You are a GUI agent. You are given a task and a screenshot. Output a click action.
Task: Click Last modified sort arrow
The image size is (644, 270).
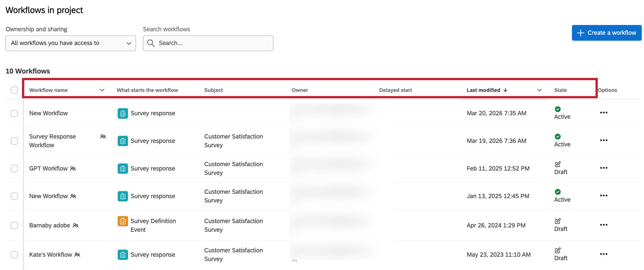pos(505,90)
